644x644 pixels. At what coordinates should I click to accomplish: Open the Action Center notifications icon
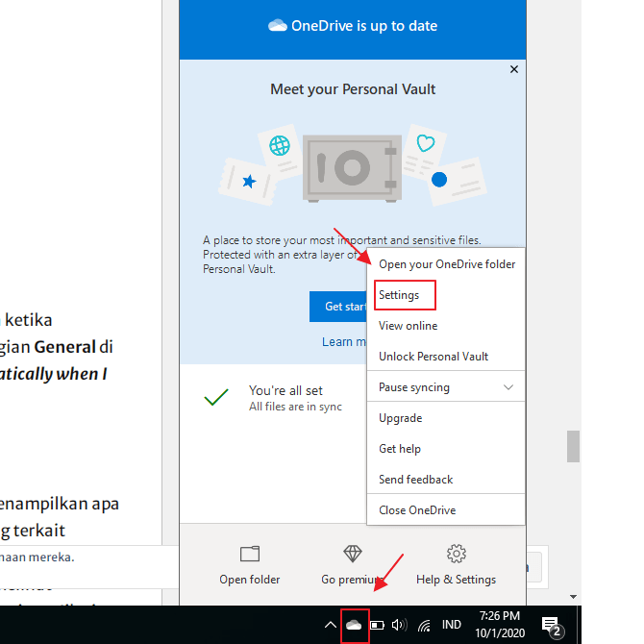point(553,626)
